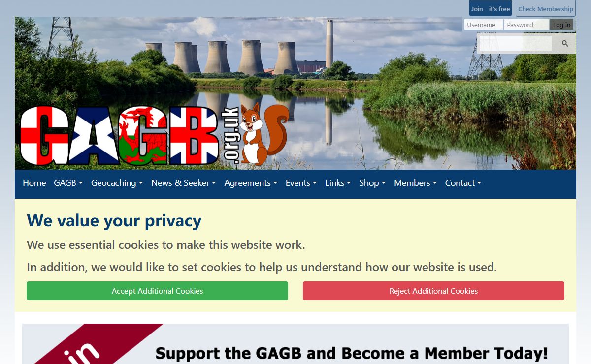Go to the Home page
This screenshot has height=364, width=591.
(34, 183)
